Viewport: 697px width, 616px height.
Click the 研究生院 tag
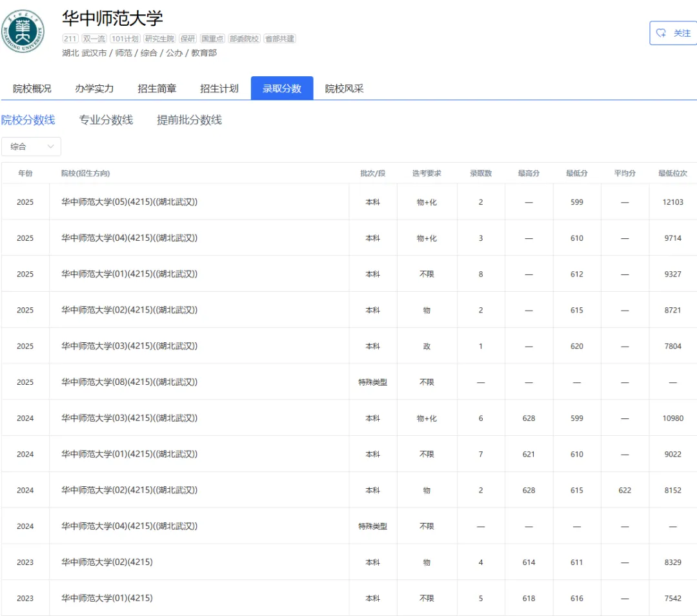click(x=159, y=39)
